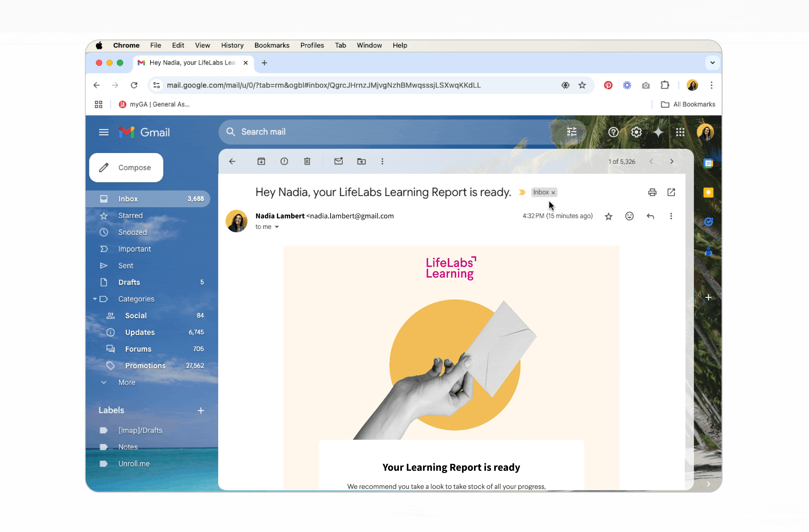This screenshot has height=532, width=809.
Task: Delete the email with trash icon
Action: click(307, 161)
